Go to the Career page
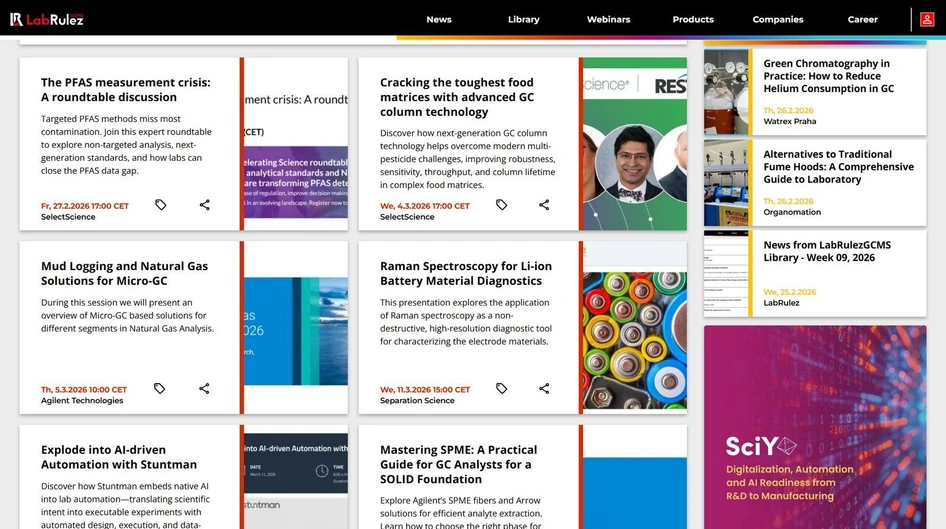This screenshot has width=946, height=529. pyautogui.click(x=862, y=19)
